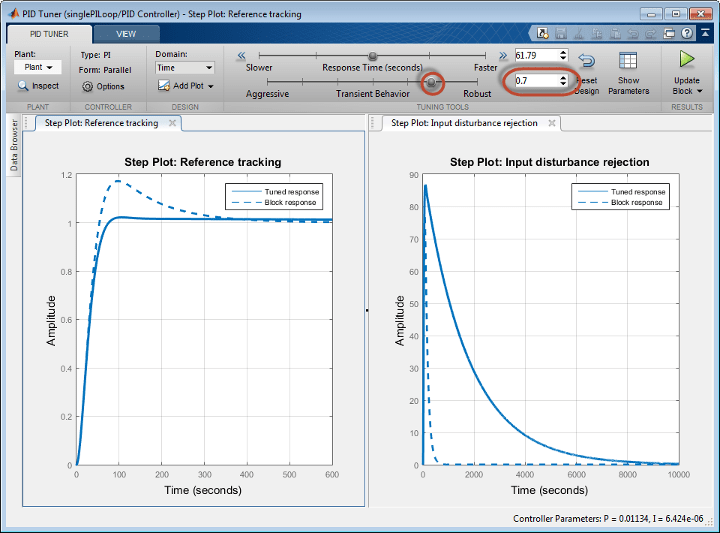The width and height of the screenshot is (720, 533).
Task: Click the Inspect button label
Action: 45,86
